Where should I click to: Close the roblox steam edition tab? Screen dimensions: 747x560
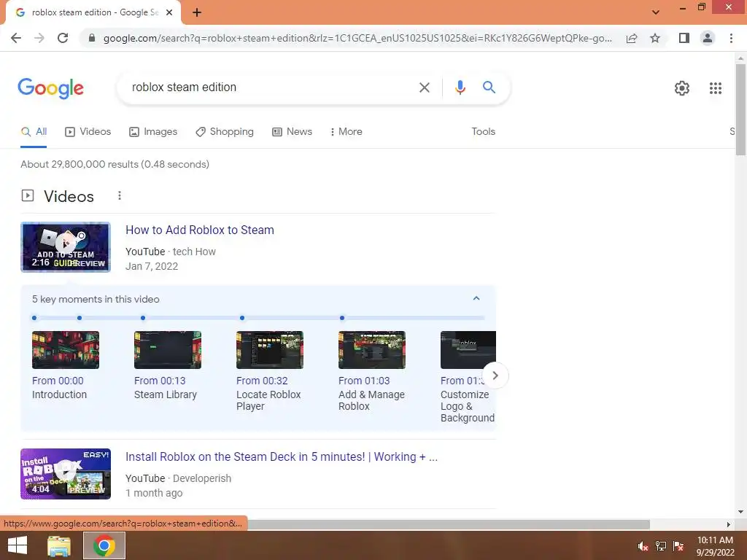pos(169,13)
